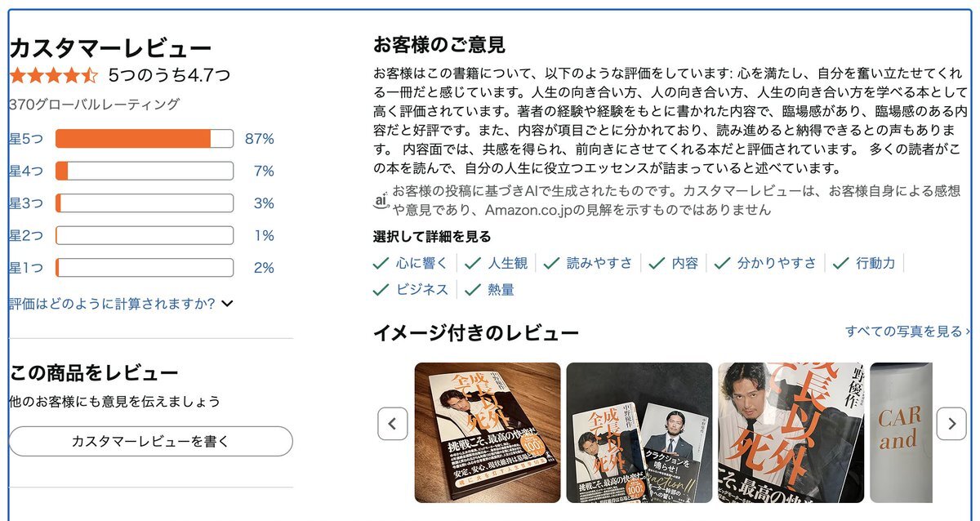Select the ビジネス aspect tag
Screen dimensions: 980x521
click(411, 289)
